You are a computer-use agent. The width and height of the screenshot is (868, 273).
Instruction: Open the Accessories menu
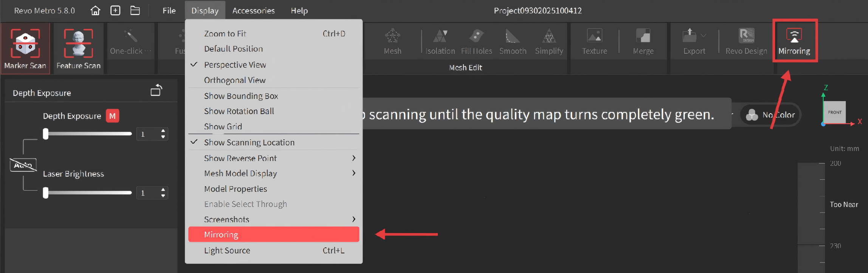[x=253, y=11]
